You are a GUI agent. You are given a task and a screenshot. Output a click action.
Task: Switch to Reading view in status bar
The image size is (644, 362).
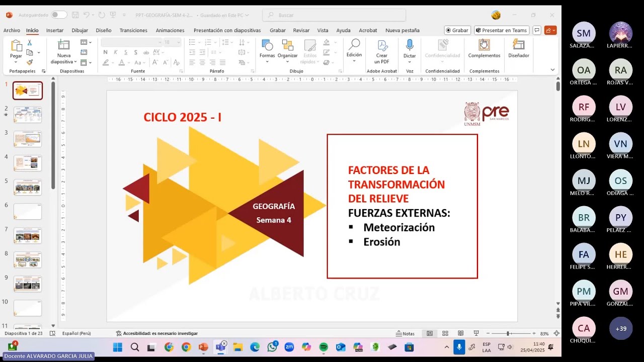[x=460, y=333]
